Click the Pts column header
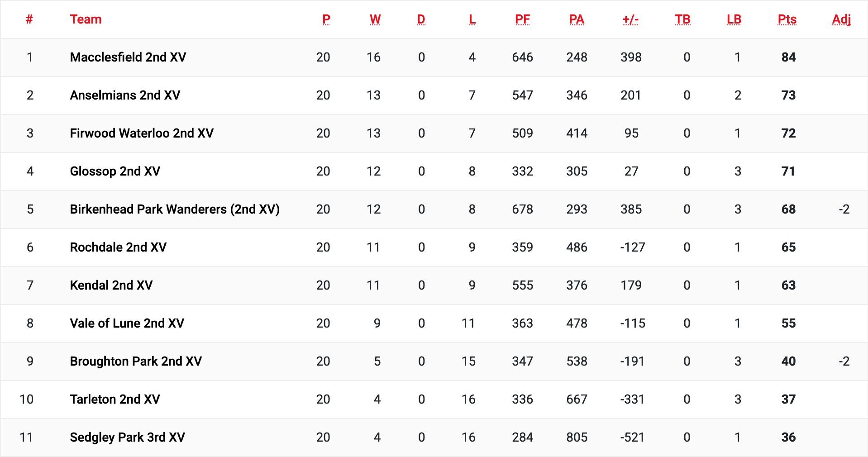This screenshot has width=868, height=457. coord(787,19)
